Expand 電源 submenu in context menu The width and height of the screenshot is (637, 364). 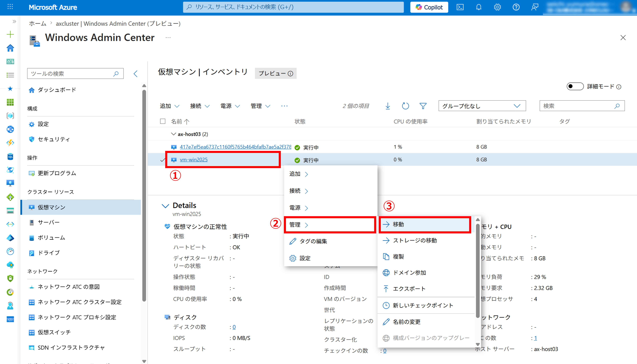330,208
